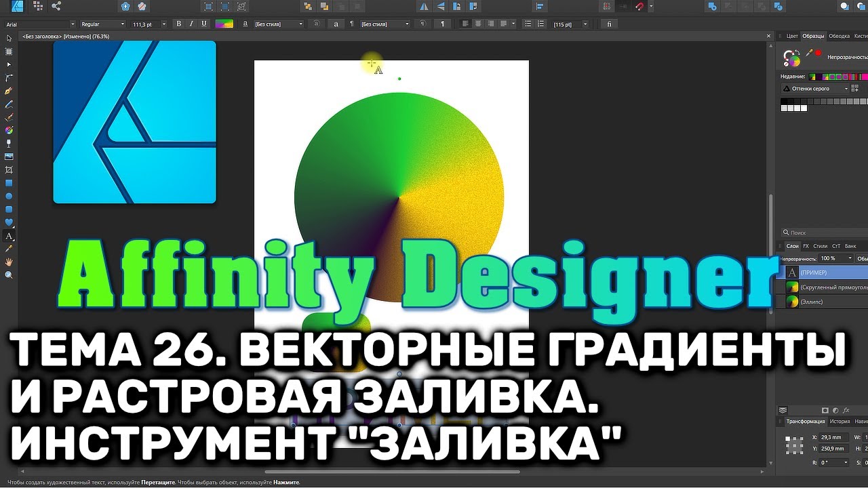The width and height of the screenshot is (868, 488).
Task: Switch to the Обводка tab
Action: point(840,36)
